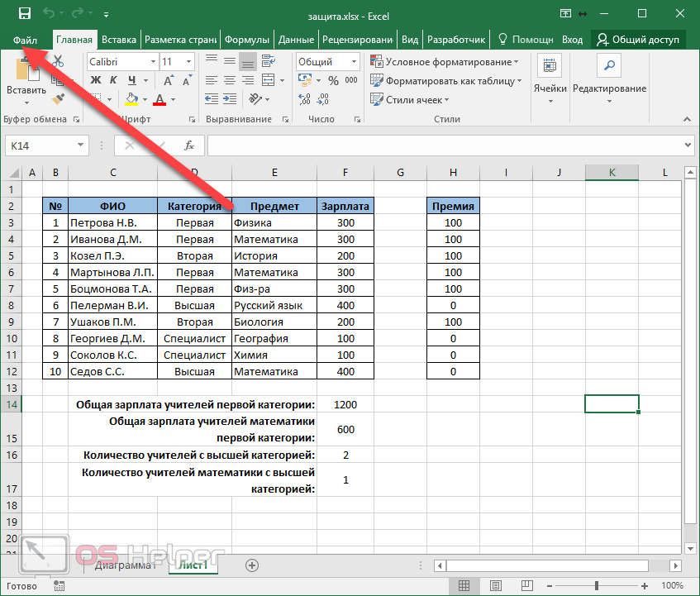Click the accounting currency format icon
The width and height of the screenshot is (700, 596).
pyautogui.click(x=305, y=80)
